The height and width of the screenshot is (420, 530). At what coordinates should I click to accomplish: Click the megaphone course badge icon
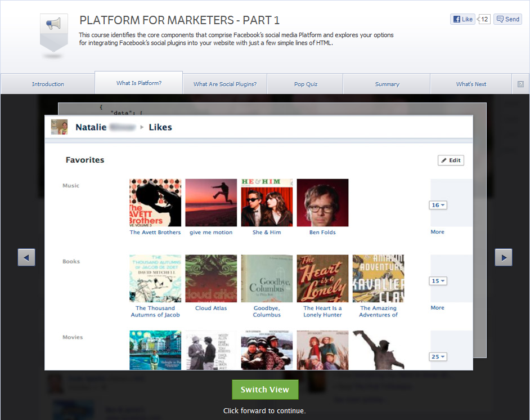point(54,33)
